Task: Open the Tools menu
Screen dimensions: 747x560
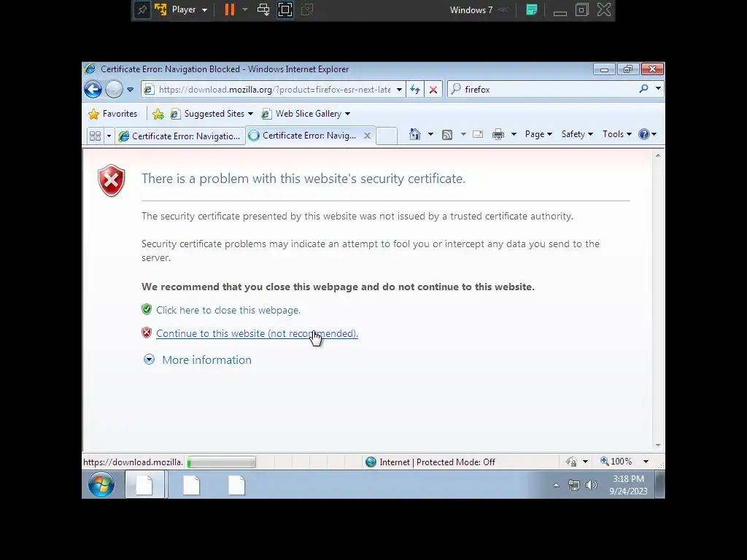Action: tap(617, 134)
